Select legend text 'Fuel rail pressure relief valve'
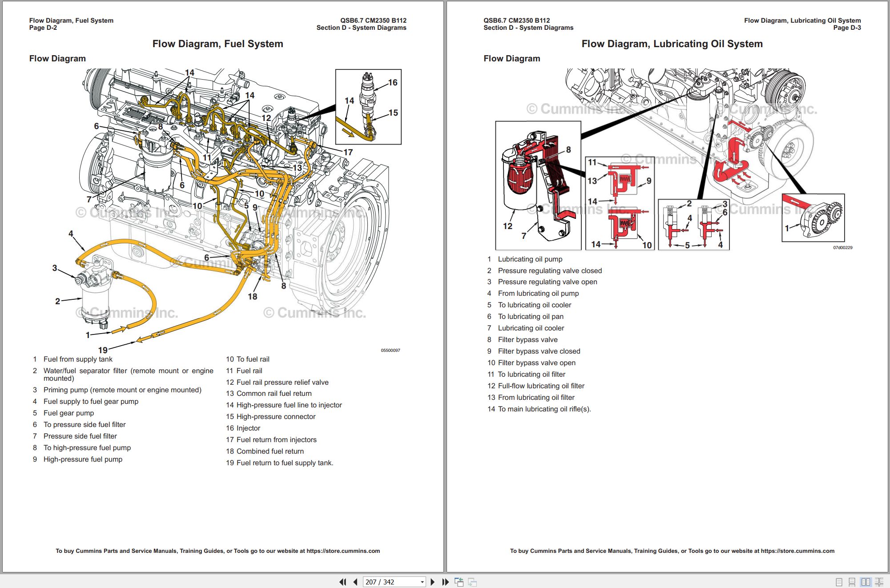 [282, 382]
